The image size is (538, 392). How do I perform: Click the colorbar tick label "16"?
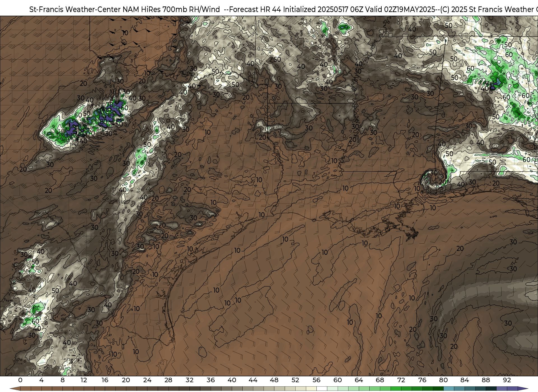[x=105, y=380]
